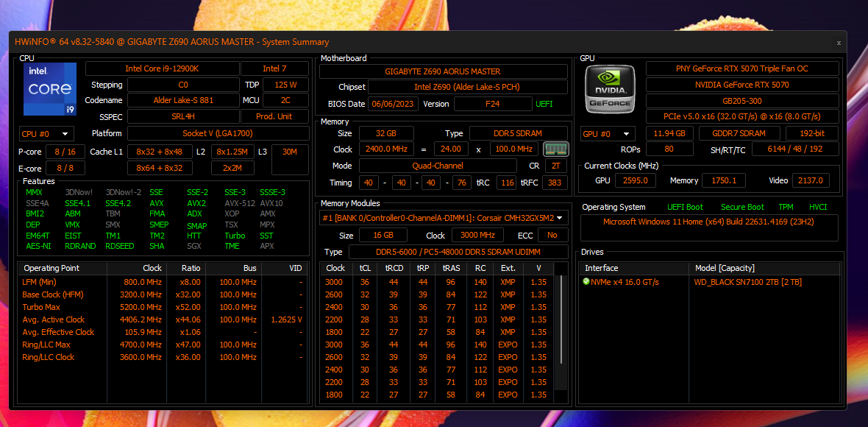Viewport: 868px width, 427px height.
Task: Click the PCIe v5.0 x16 interface field
Action: coord(742,117)
